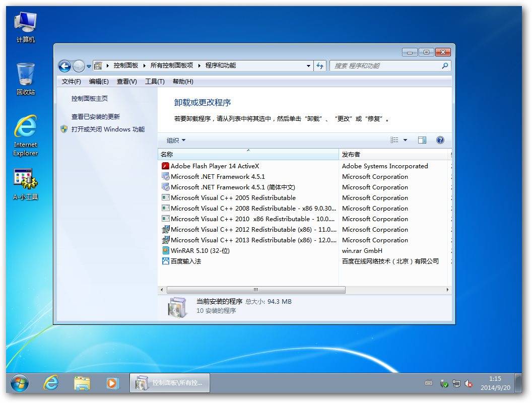Click the control panel icon in address bar
Viewport: 532px width, 403px height.
(x=98, y=65)
